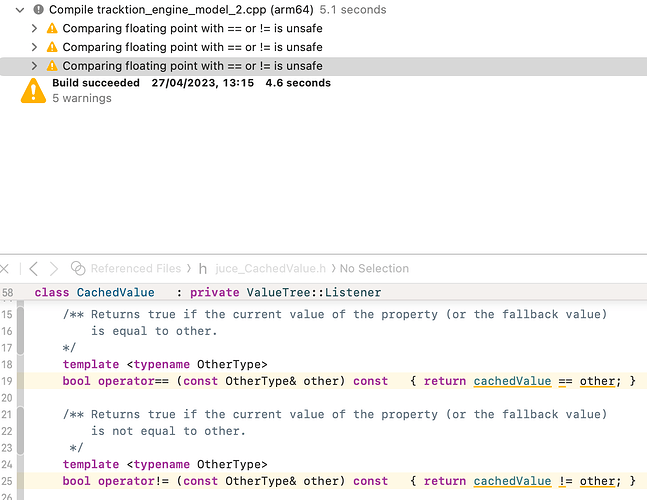This screenshot has height=500, width=647.
Task: Click 'operator==' on line 19
Action: [x=133, y=381]
